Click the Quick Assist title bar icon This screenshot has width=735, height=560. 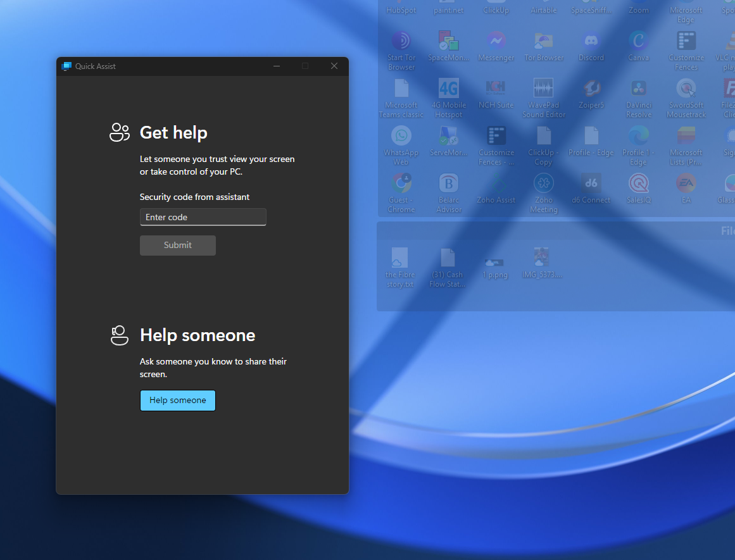66,66
